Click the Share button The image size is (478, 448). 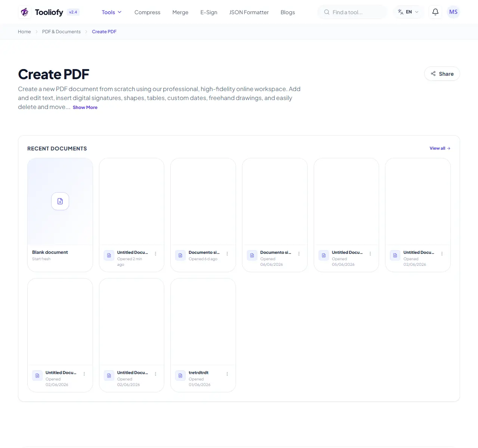(x=442, y=74)
